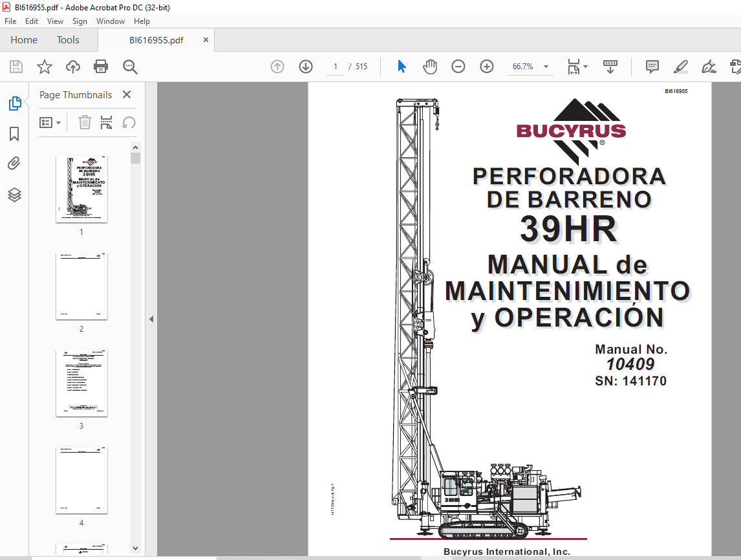The width and height of the screenshot is (741, 560).
Task: Open the Help menu
Action: (142, 21)
